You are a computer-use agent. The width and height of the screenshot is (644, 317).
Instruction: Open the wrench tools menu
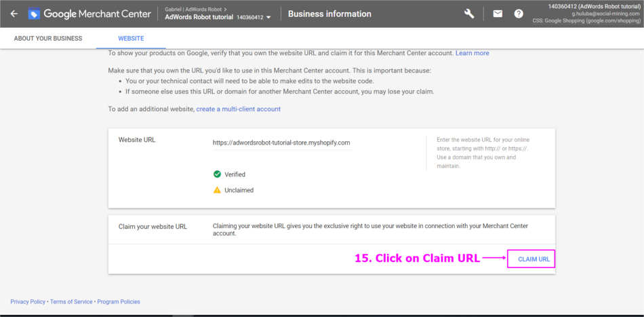[469, 14]
